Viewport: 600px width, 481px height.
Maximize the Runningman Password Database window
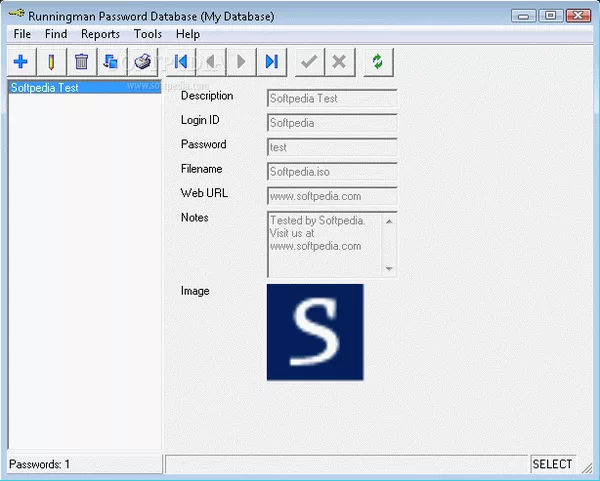pyautogui.click(x=551, y=16)
